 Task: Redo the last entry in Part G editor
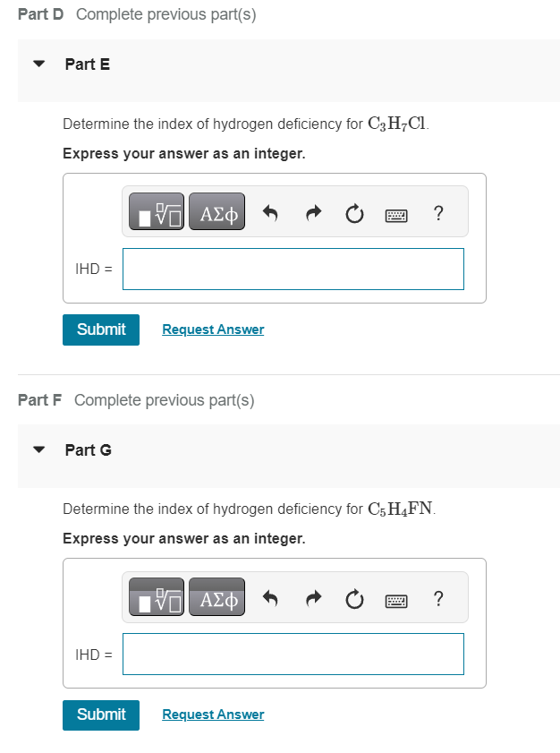coord(311,598)
